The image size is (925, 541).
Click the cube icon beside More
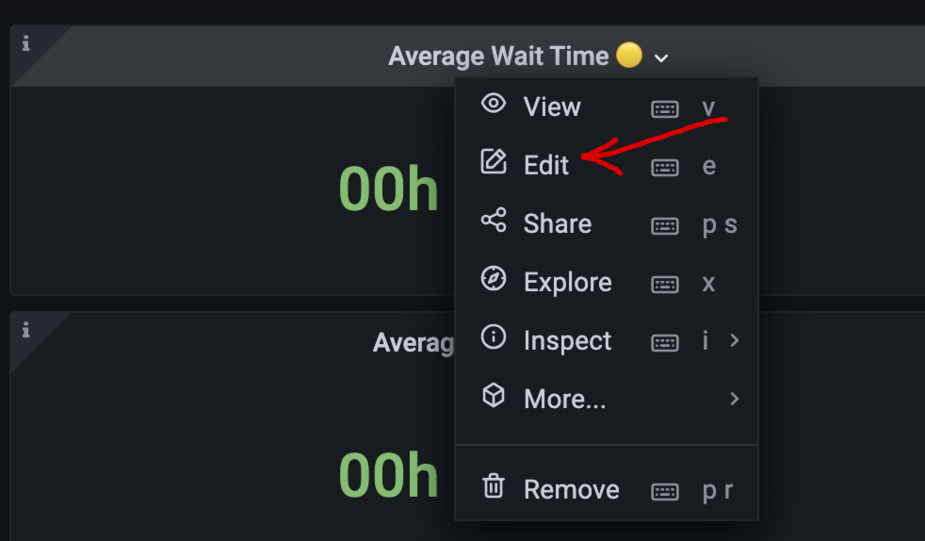click(x=493, y=396)
